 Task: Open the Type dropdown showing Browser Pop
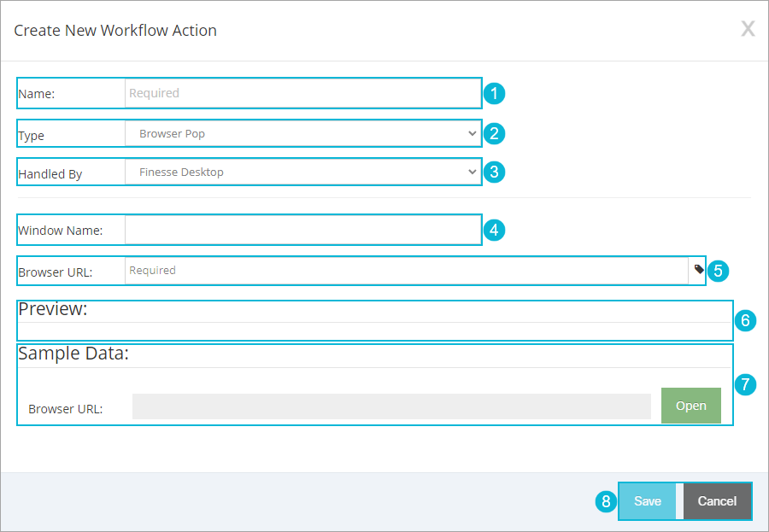(x=302, y=133)
